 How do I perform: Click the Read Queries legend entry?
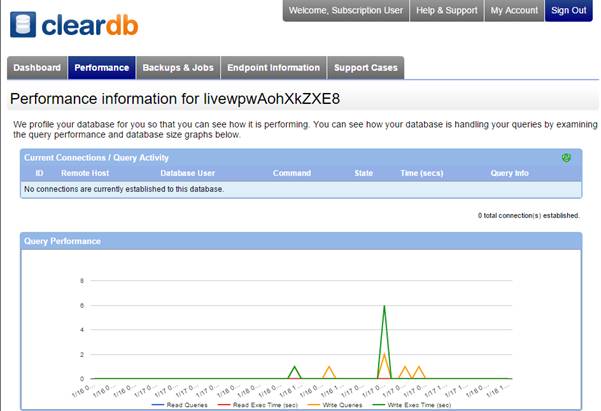pyautogui.click(x=180, y=405)
